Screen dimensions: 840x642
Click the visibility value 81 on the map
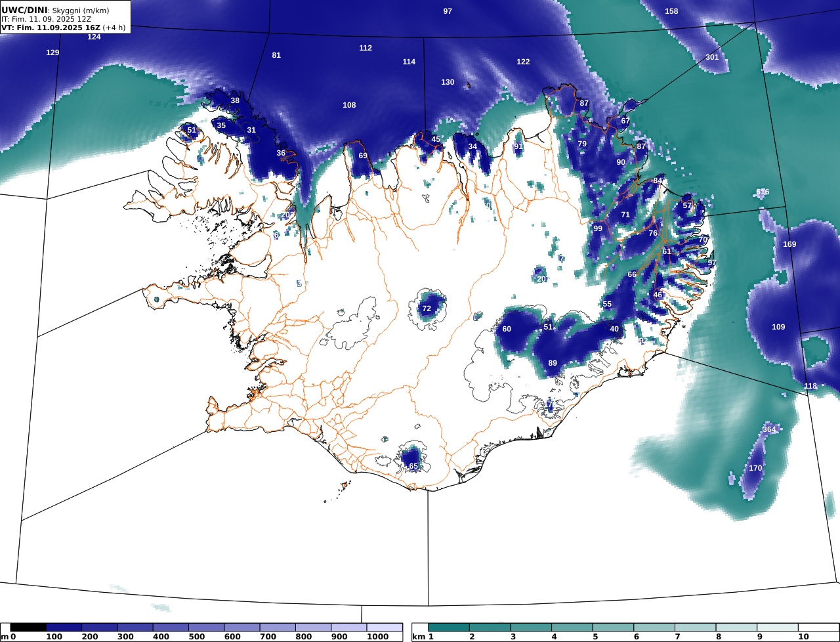point(276,55)
